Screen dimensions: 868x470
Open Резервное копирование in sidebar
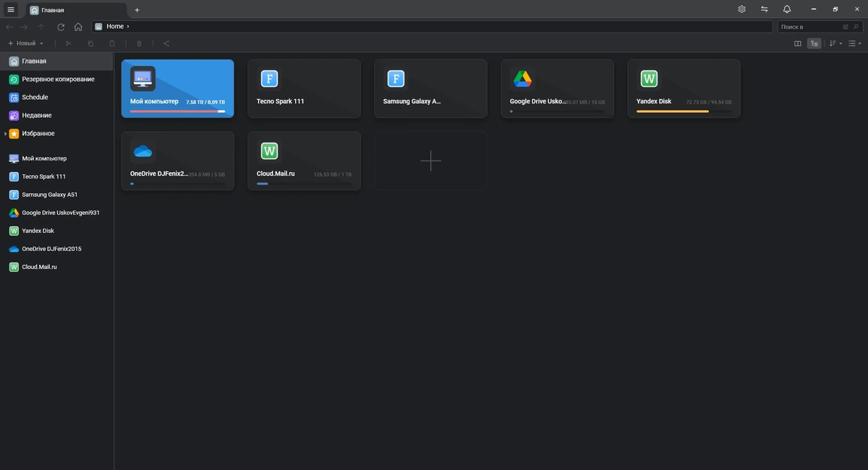56,80
